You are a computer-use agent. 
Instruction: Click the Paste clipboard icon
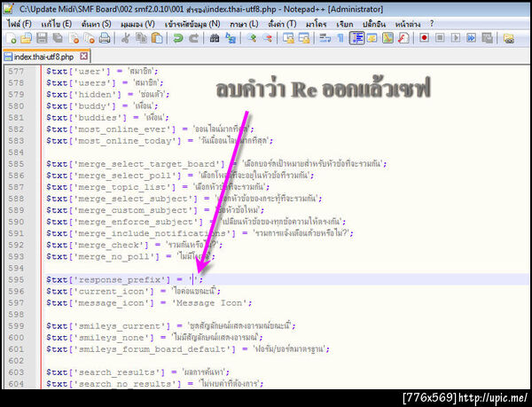(x=157, y=38)
